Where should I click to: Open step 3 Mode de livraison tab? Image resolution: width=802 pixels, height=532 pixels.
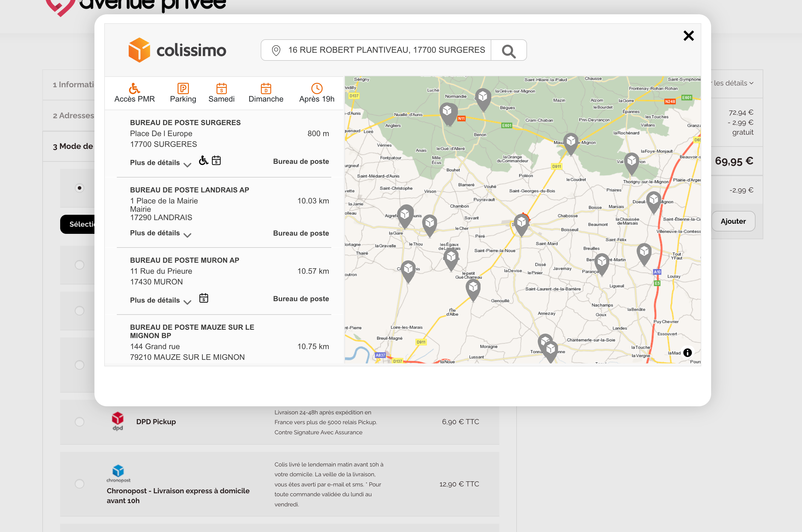click(x=73, y=146)
